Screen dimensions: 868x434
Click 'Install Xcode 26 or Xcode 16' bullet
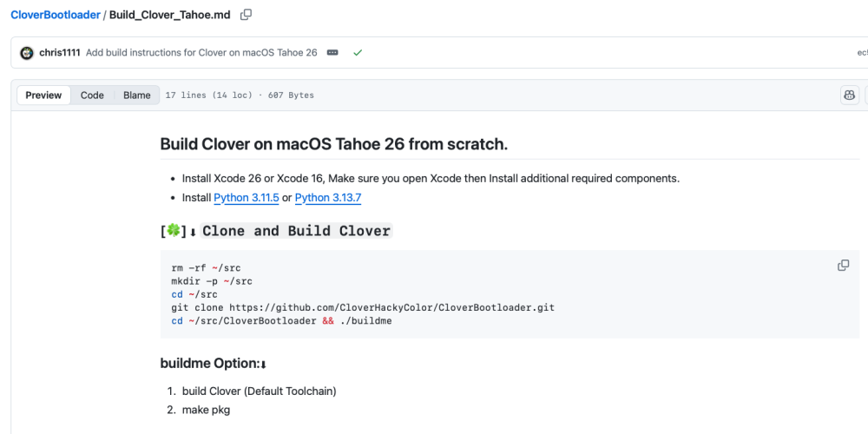click(x=431, y=178)
